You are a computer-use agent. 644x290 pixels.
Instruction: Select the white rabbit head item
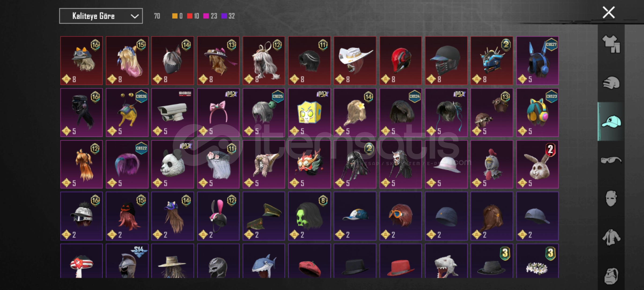(x=538, y=164)
